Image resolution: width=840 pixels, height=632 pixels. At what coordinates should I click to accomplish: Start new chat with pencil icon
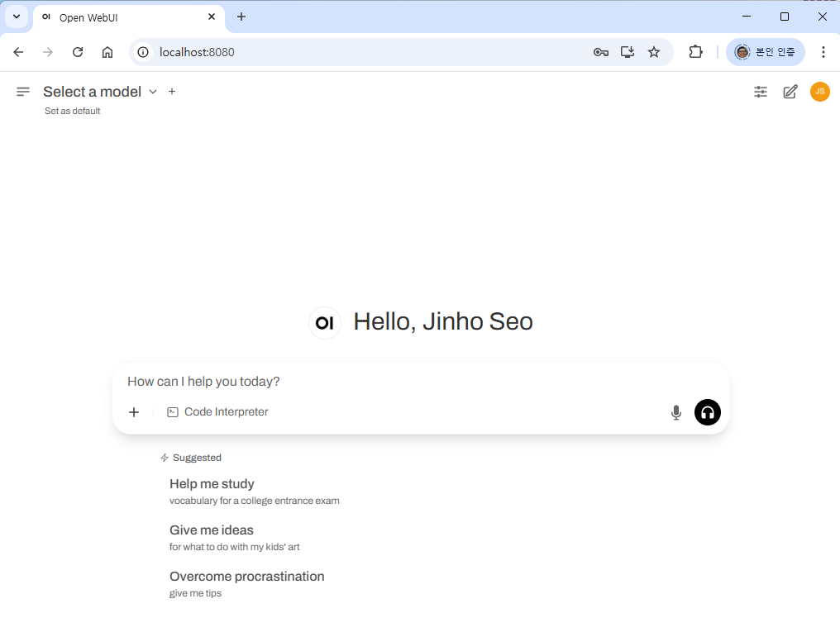coord(790,92)
